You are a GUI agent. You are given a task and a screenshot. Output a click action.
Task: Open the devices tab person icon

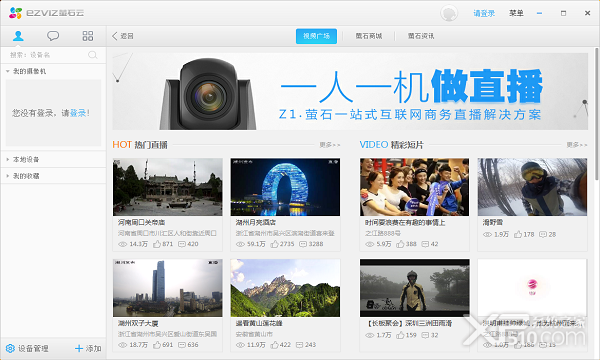pyautogui.click(x=18, y=36)
